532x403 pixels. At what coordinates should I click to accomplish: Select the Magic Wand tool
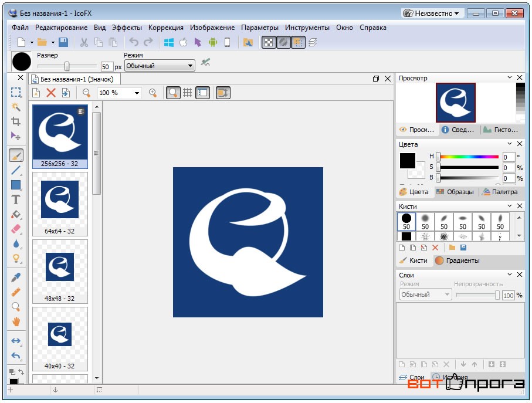click(16, 107)
